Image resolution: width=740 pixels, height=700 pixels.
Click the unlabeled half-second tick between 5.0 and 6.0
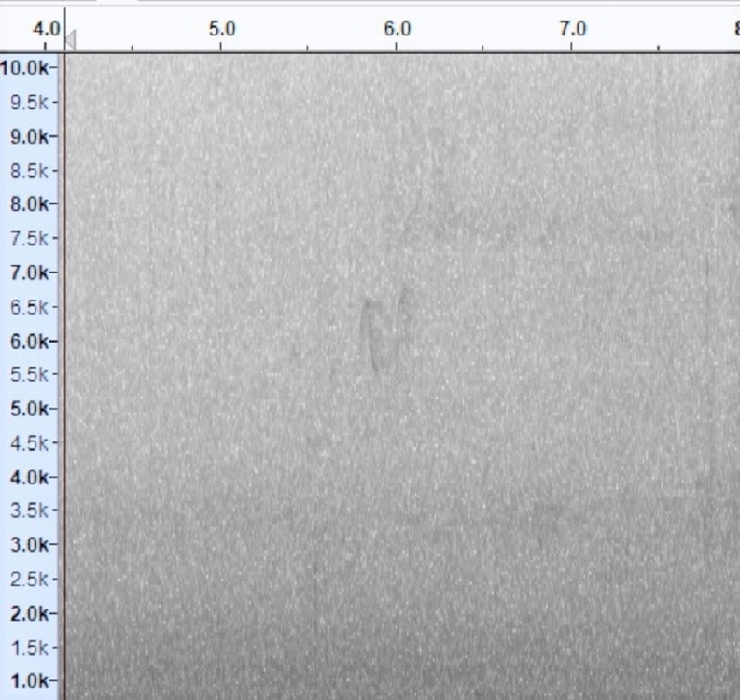click(308, 46)
